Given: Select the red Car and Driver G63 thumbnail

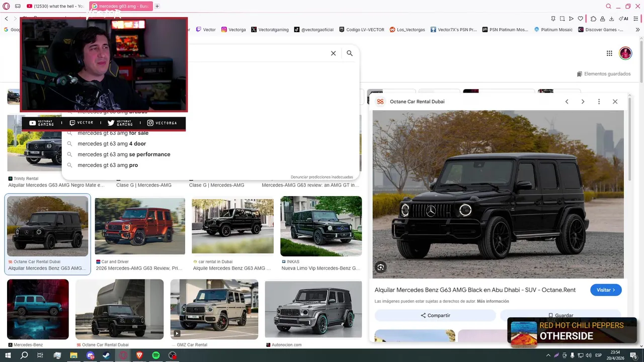Looking at the screenshot, I should click(x=140, y=226).
